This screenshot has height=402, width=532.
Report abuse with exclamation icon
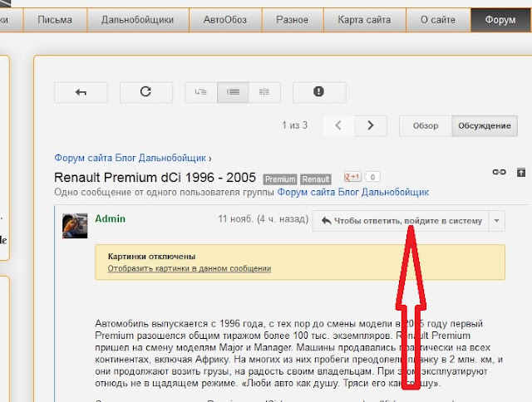pos(319,92)
